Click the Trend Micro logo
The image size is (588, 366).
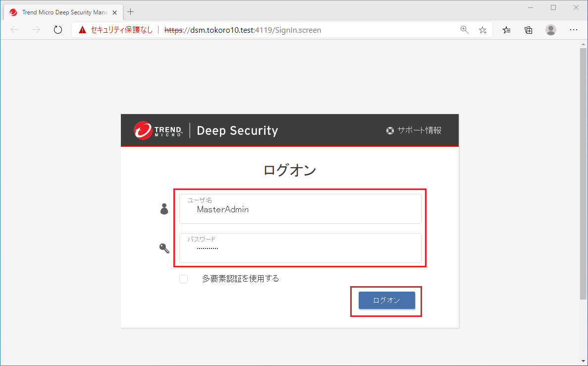[158, 130]
